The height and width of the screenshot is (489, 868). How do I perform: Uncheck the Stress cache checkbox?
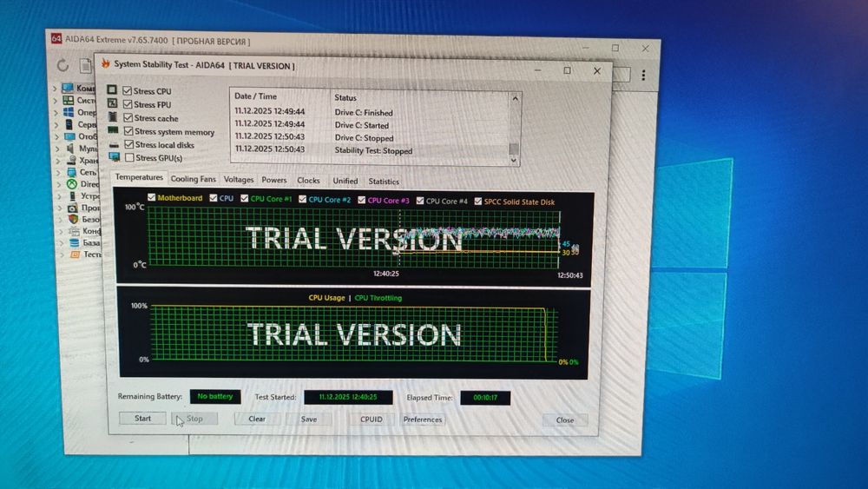128,117
